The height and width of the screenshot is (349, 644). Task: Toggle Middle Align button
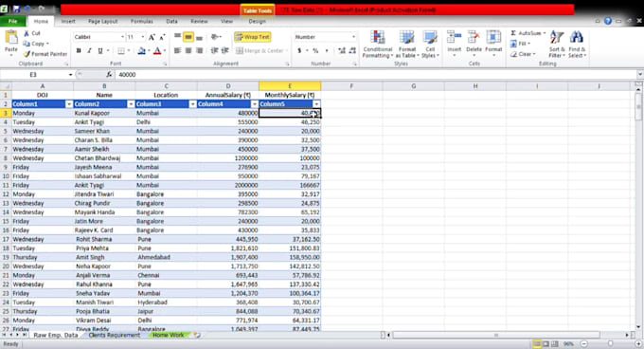(188, 37)
